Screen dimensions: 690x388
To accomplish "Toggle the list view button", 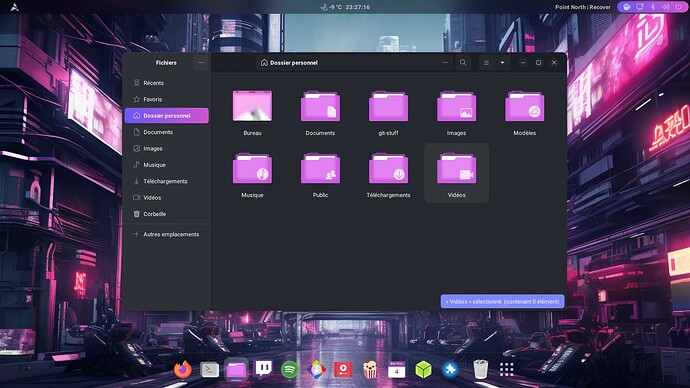I will coord(486,63).
